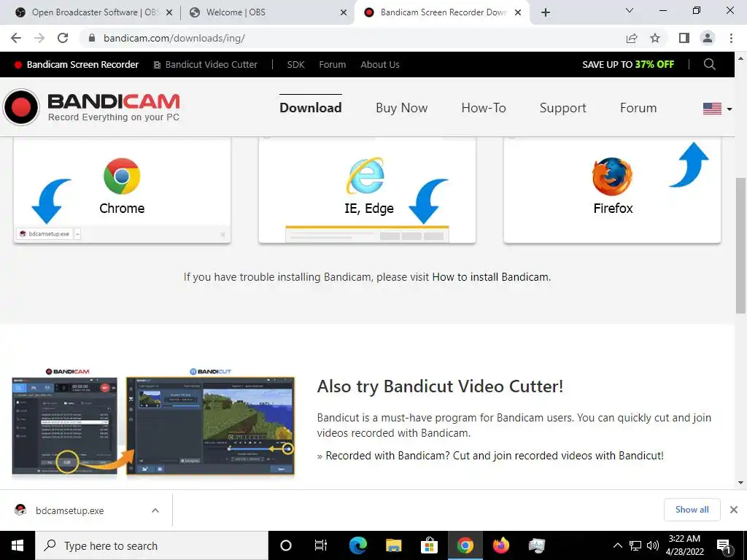This screenshot has width=747, height=560.
Task: Bookmark this page with star icon
Action: click(655, 38)
